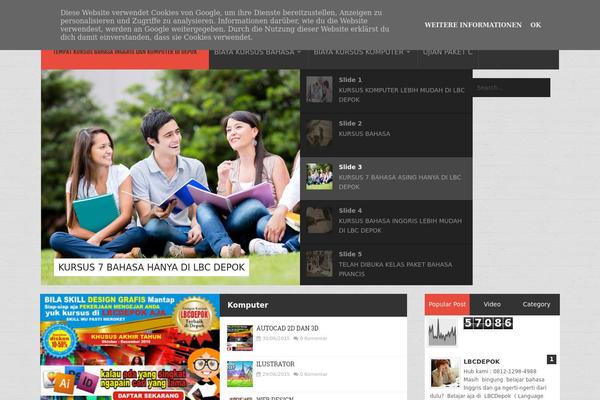Open Kursus Bahasa Inggris Lebih Mudah title

coord(400,226)
